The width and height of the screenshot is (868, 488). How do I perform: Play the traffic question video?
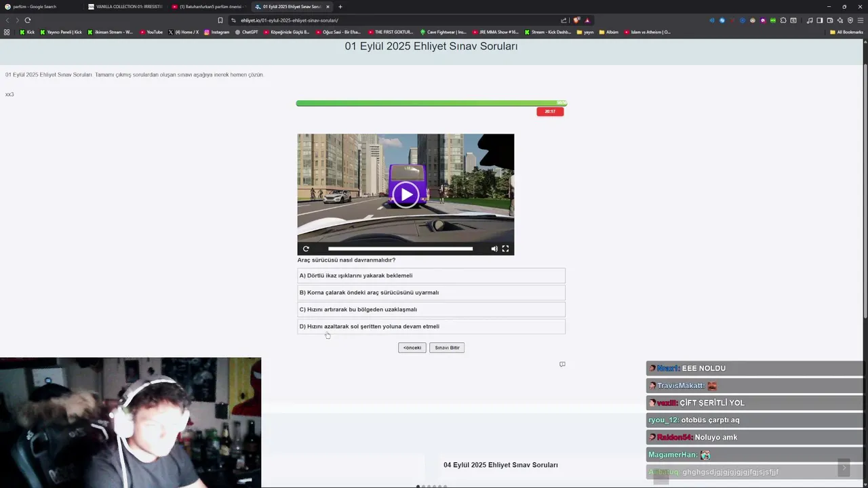[406, 195]
